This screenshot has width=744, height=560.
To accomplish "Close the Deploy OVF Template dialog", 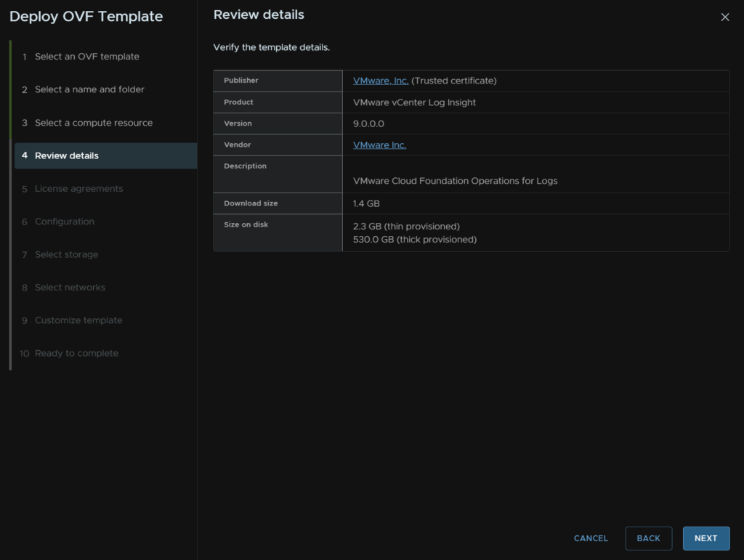I will [724, 17].
